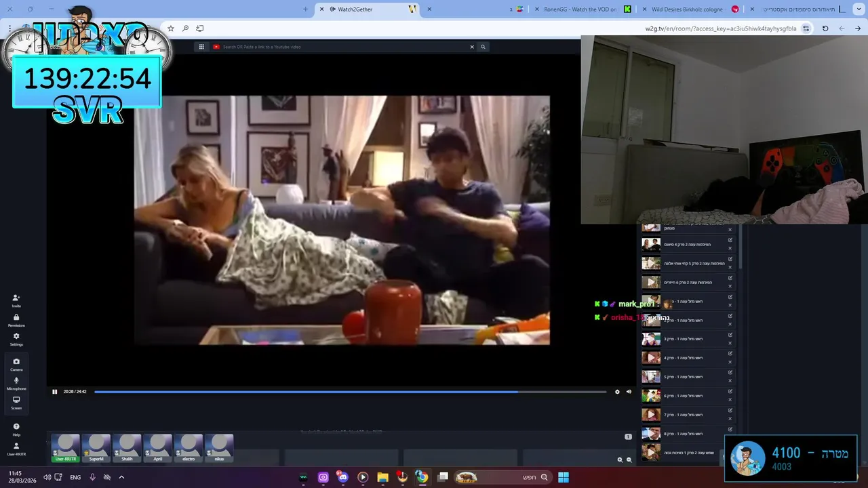
Task: Remove playlist item season 1 episode 6
Action: [x=730, y=400]
